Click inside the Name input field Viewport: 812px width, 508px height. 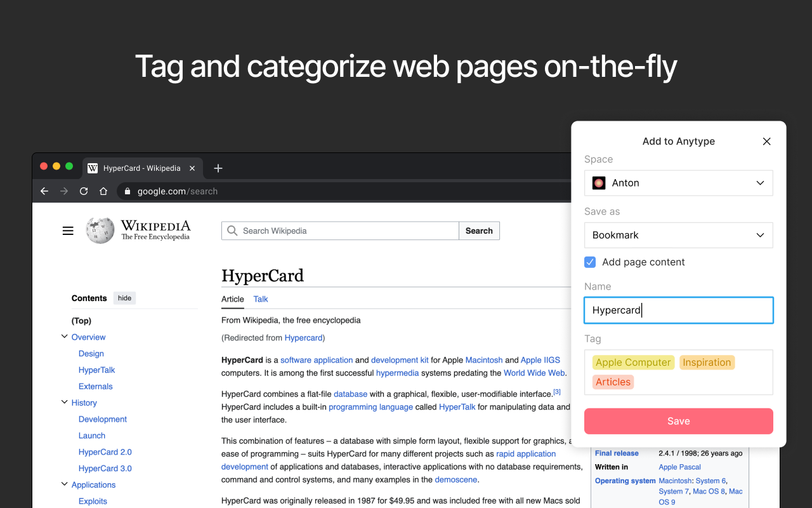[x=678, y=310]
